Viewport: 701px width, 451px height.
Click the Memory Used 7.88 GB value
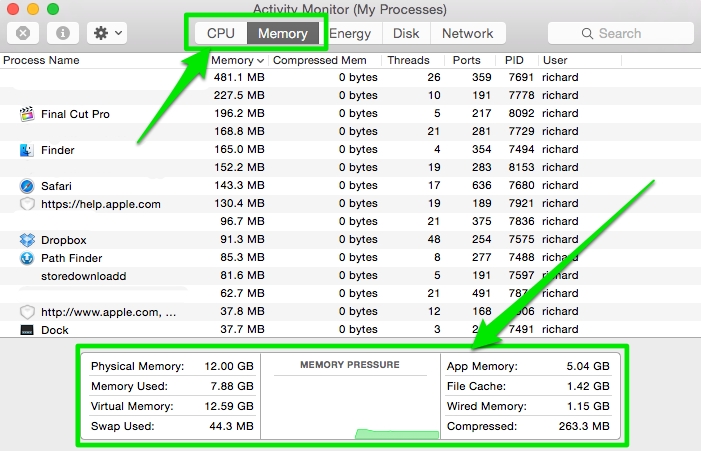tap(232, 386)
